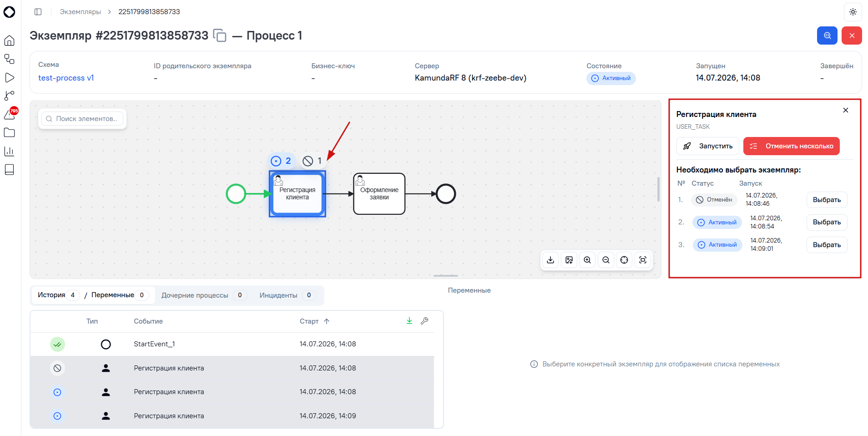The height and width of the screenshot is (436, 868).
Task: Download the history table via green arrow
Action: point(409,321)
